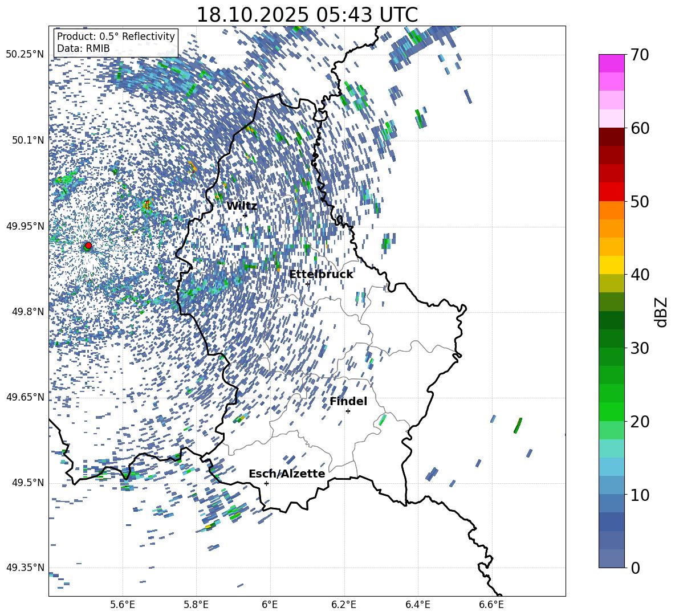
Task: Click the Product 0.5° Reflectivity info box
Action: tap(116, 43)
